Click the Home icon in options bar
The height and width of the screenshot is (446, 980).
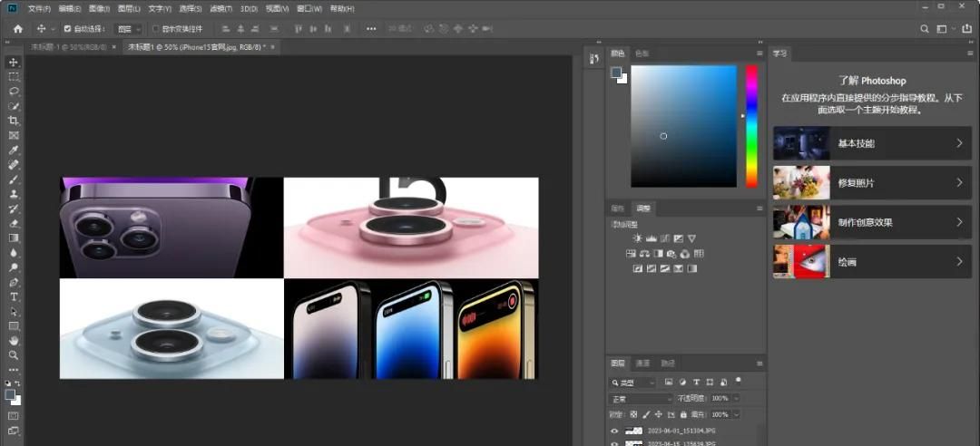(x=17, y=29)
